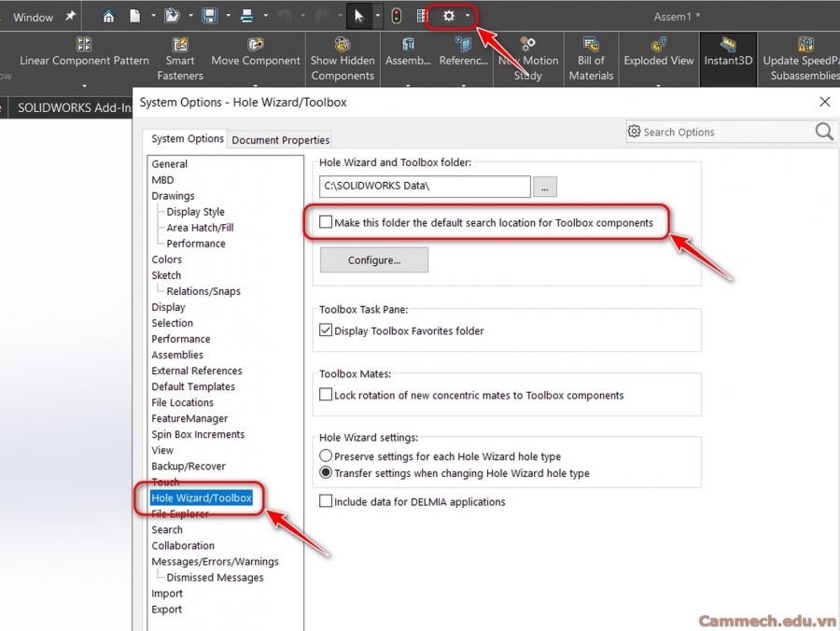This screenshot has height=631, width=840.
Task: Select Transfer settings when changing hole type
Action: (x=326, y=473)
